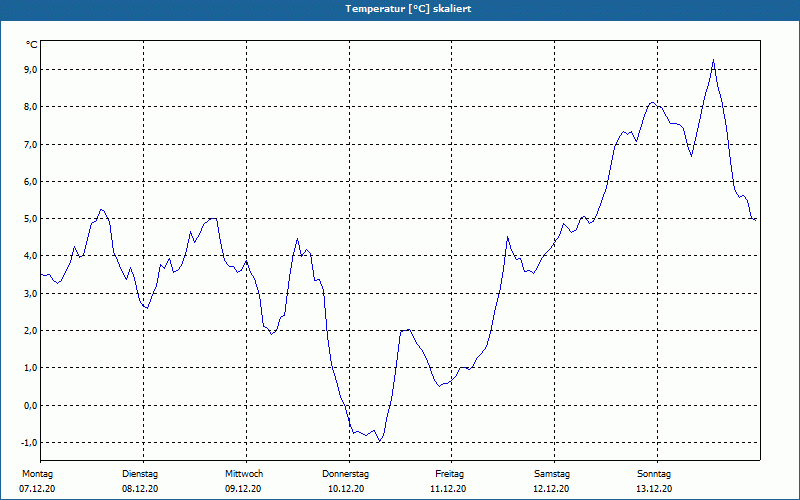Click the 7,0 y-axis label

point(29,144)
